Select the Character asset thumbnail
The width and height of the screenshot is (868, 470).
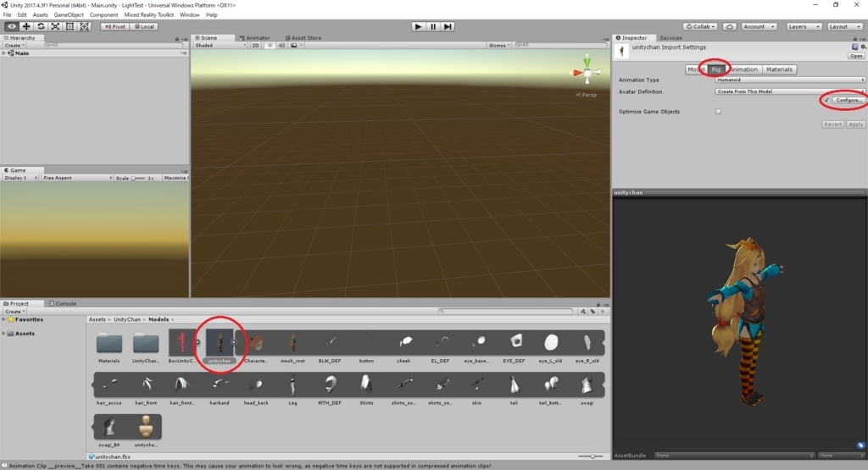coord(256,346)
